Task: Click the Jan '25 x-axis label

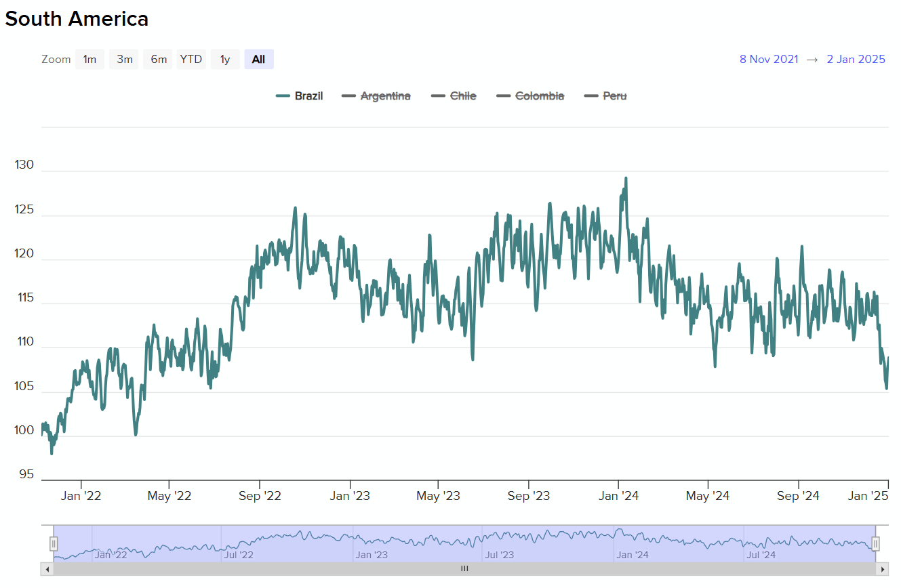Action: [x=868, y=497]
